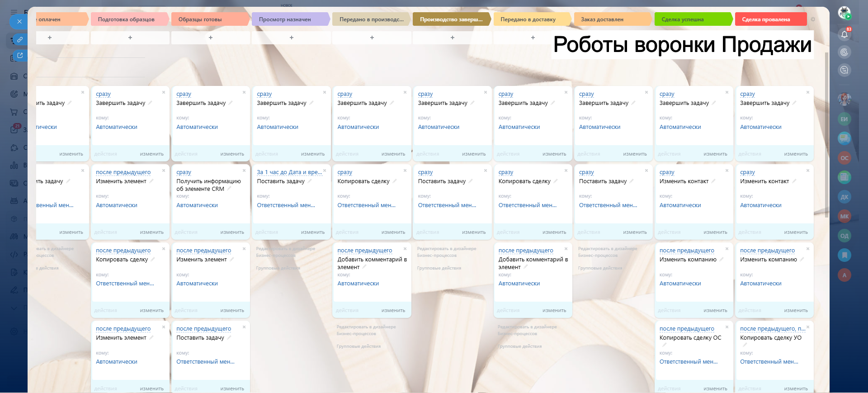
Task: Open the shopping cart section in left sidebar
Action: (x=14, y=112)
